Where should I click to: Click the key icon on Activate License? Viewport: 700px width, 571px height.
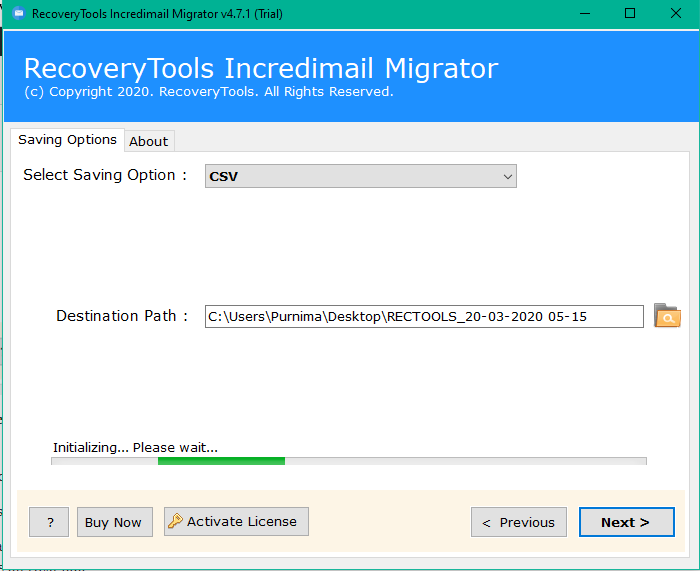175,521
